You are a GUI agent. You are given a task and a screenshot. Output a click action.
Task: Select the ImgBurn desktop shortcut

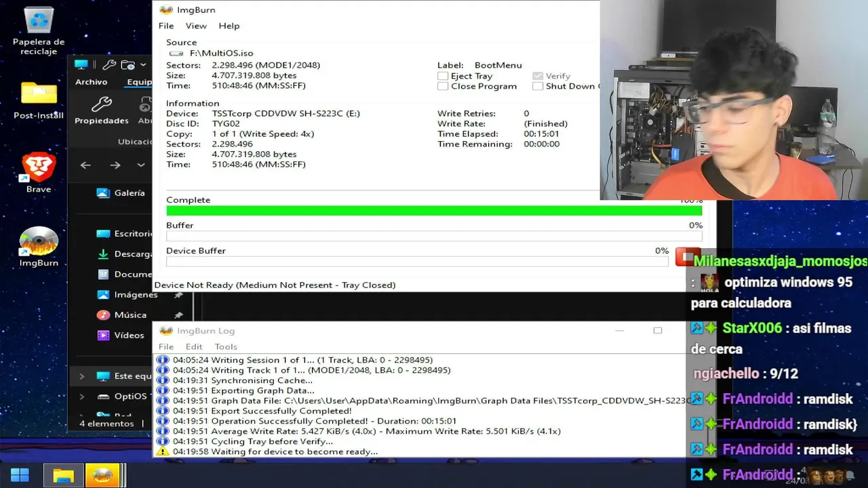39,247
